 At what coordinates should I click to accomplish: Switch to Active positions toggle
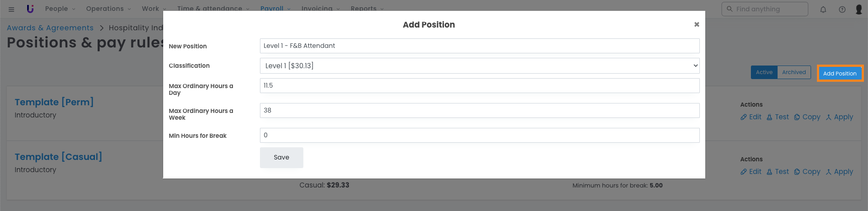[x=764, y=72]
